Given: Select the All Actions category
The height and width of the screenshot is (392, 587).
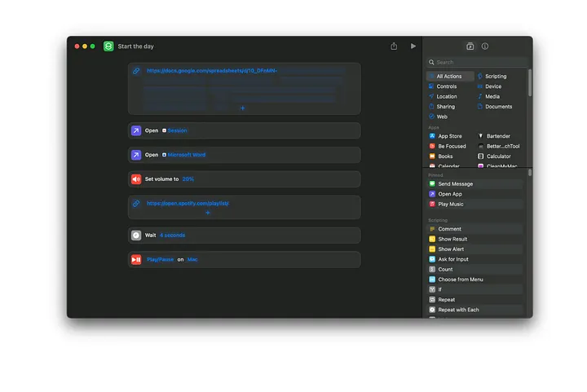Looking at the screenshot, I should 450,76.
